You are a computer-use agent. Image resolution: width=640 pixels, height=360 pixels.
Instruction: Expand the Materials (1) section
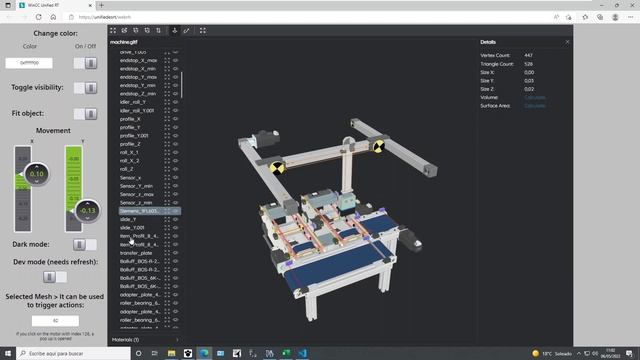(x=144, y=340)
